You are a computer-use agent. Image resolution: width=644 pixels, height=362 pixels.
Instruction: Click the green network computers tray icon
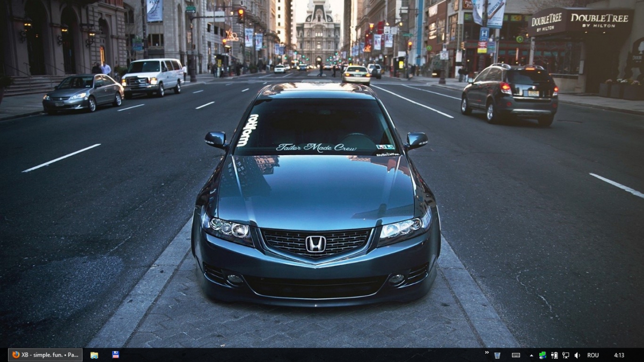coord(543,355)
